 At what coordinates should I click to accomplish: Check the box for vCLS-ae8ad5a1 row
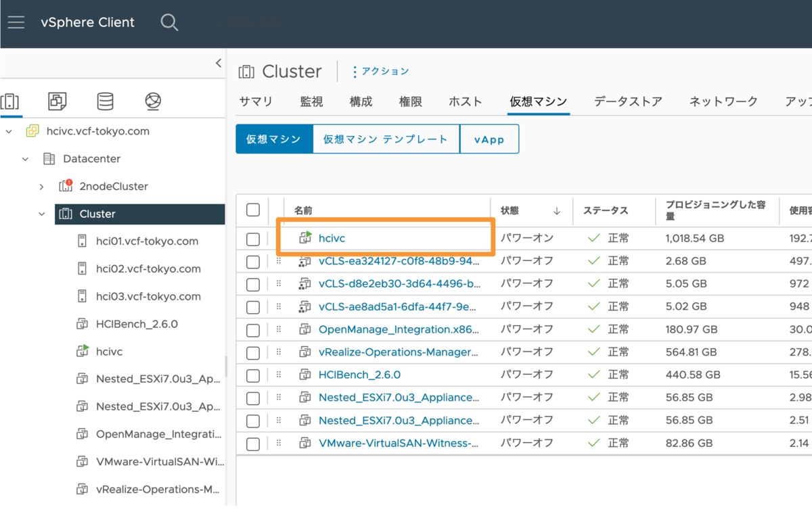253,307
